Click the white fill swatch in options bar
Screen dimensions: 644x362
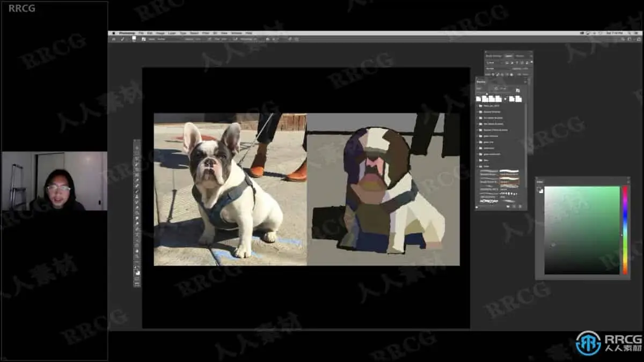(134, 38)
